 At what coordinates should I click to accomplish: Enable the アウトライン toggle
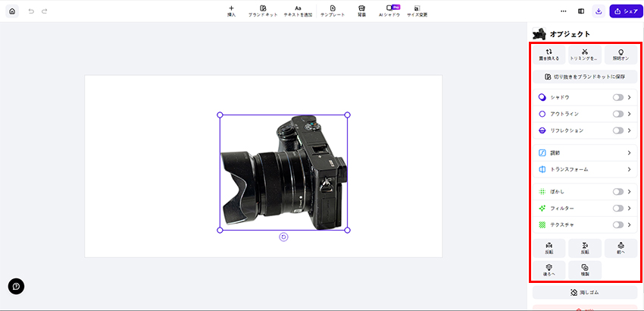618,114
